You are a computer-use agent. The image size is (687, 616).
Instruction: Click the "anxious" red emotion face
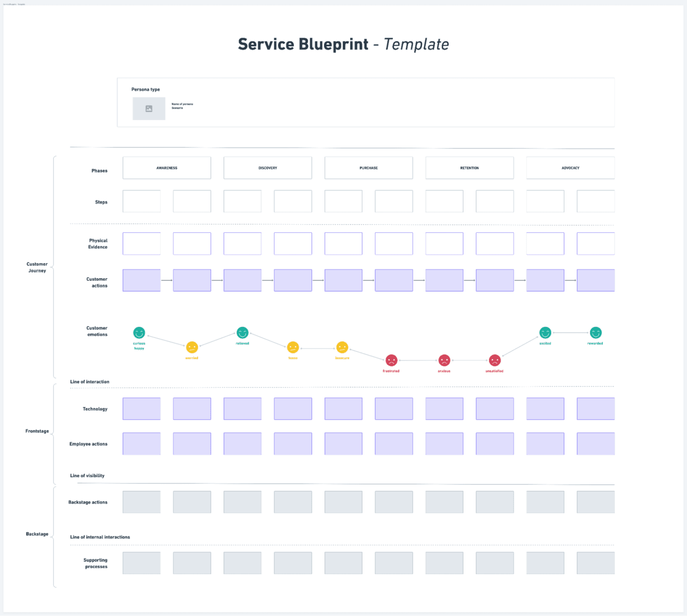(444, 361)
